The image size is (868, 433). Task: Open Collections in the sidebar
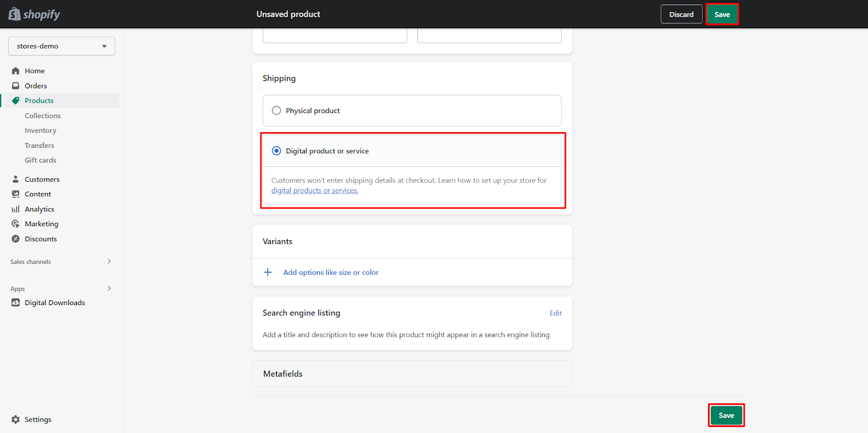click(42, 116)
